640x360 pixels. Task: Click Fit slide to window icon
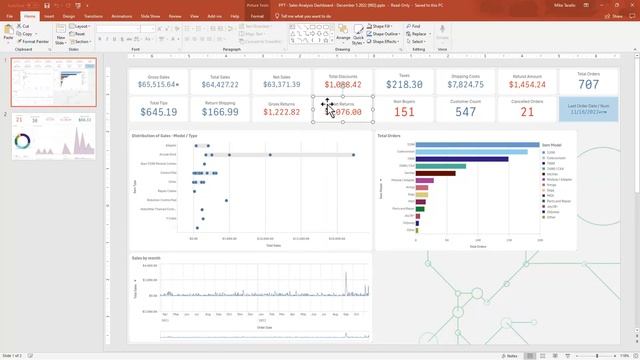click(636, 356)
